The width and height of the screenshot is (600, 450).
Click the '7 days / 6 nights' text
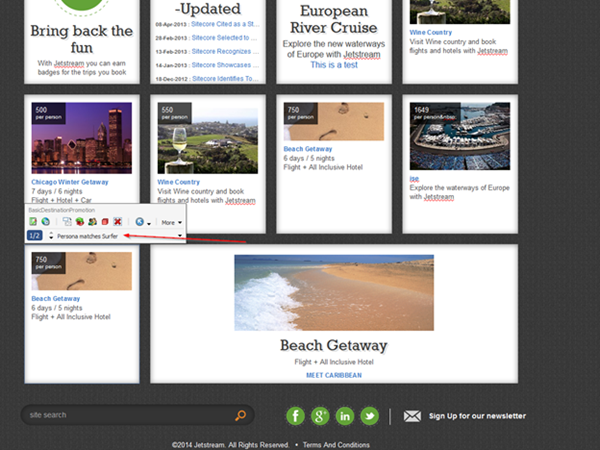57,191
